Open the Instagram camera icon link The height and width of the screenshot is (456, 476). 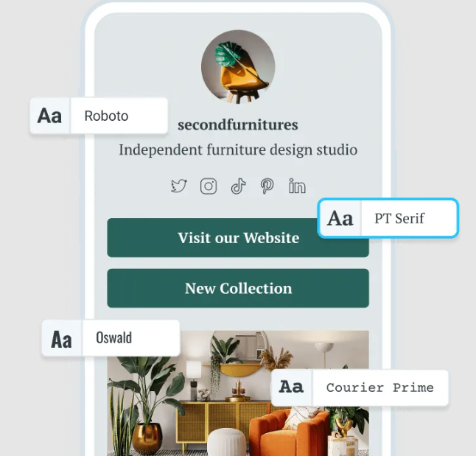[209, 186]
